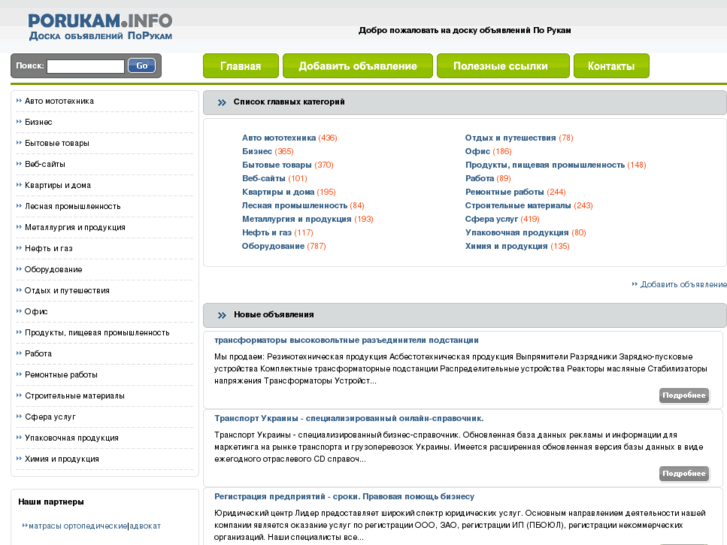Select Строительные материалы in the left sidebar
The height and width of the screenshot is (545, 727).
click(x=75, y=396)
